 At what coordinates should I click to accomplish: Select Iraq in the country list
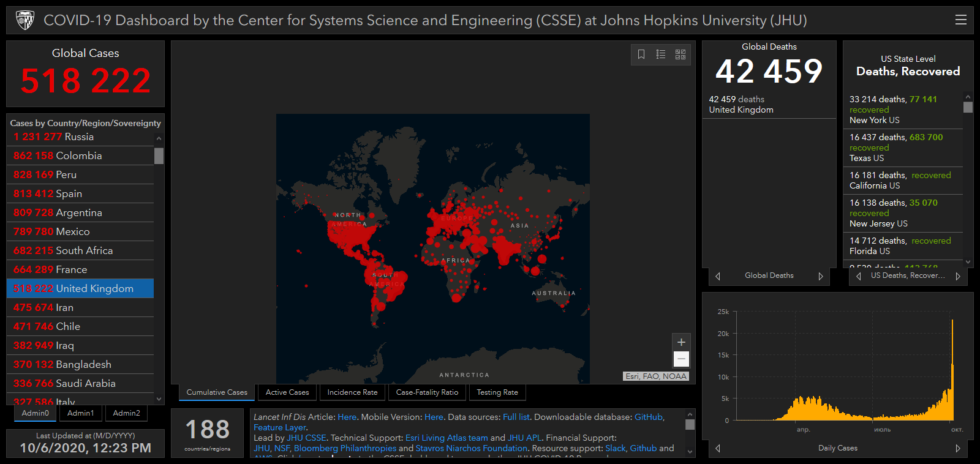pyautogui.click(x=80, y=345)
